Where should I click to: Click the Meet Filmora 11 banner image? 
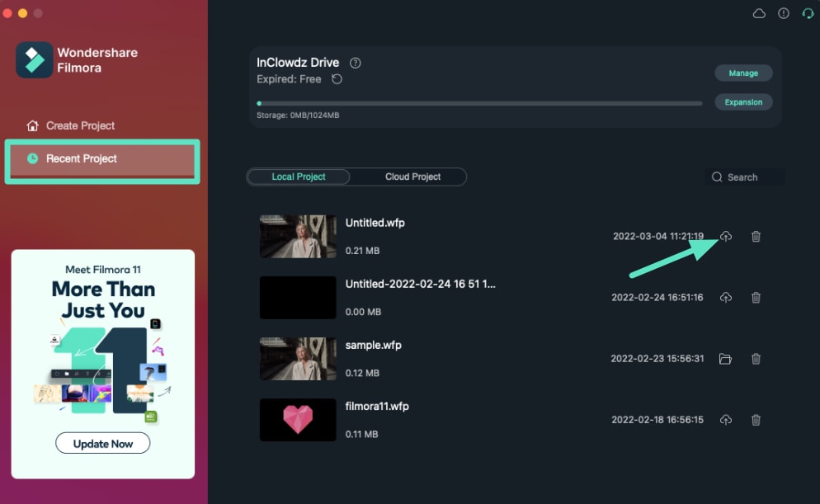coord(103,364)
